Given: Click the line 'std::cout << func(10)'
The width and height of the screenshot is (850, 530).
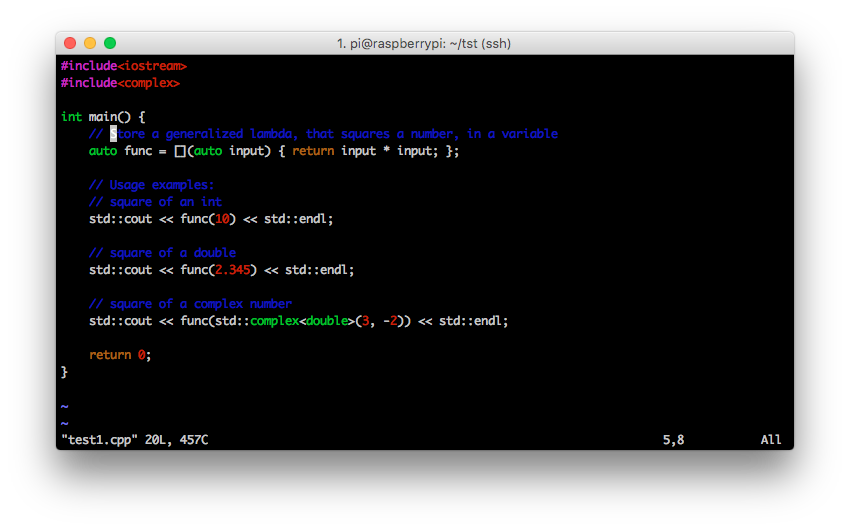Looking at the screenshot, I should (x=211, y=219).
